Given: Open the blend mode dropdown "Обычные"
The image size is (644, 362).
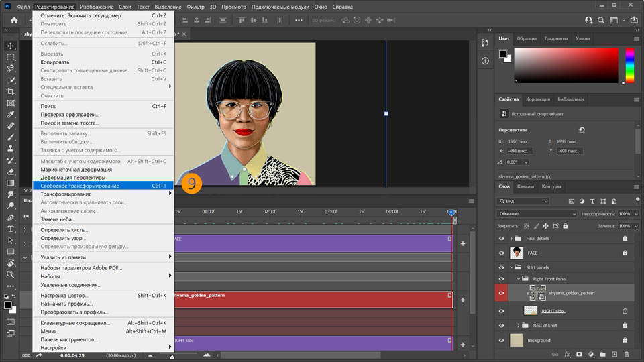Looking at the screenshot, I should 537,214.
